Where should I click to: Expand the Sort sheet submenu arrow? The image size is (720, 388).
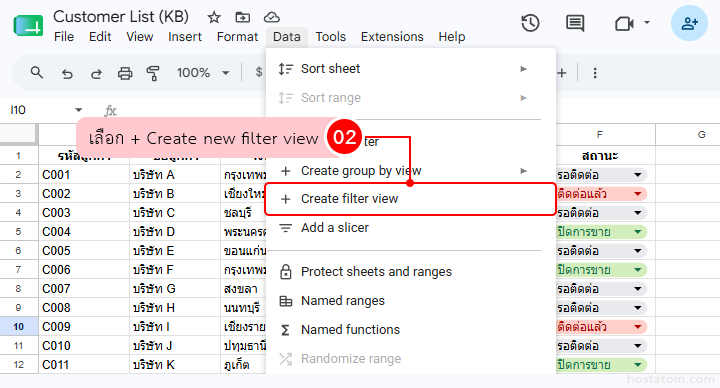click(x=523, y=69)
